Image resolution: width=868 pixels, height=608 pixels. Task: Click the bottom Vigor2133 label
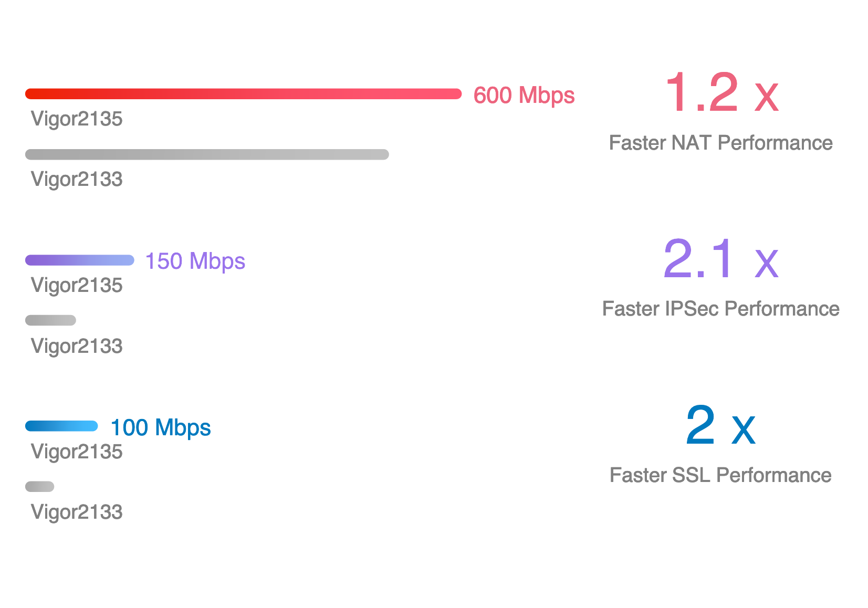(x=77, y=512)
